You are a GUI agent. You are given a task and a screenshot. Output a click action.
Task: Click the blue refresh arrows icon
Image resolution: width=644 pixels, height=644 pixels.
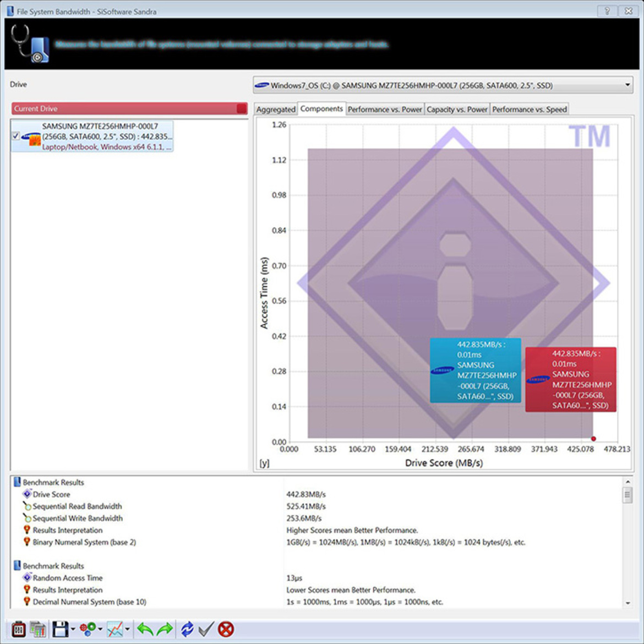coord(187,629)
